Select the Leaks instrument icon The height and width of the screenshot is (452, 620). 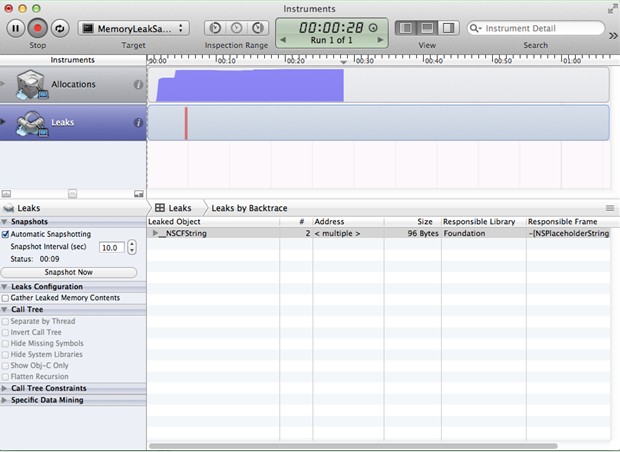click(x=32, y=123)
